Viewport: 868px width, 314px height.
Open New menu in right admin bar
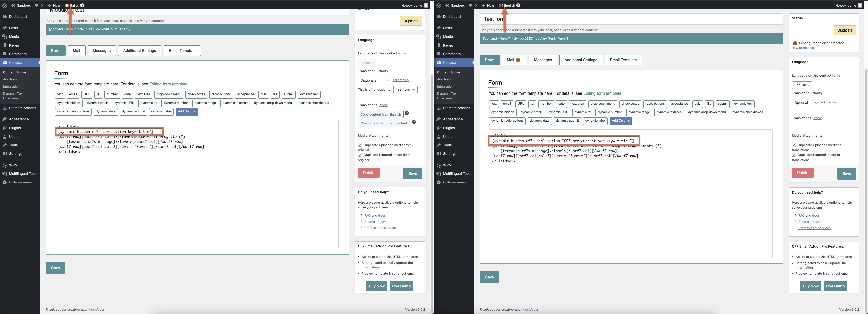[487, 5]
